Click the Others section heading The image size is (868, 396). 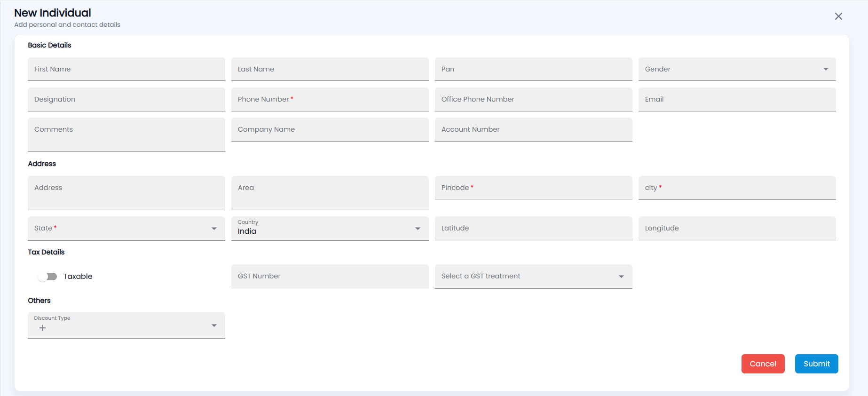pos(39,301)
